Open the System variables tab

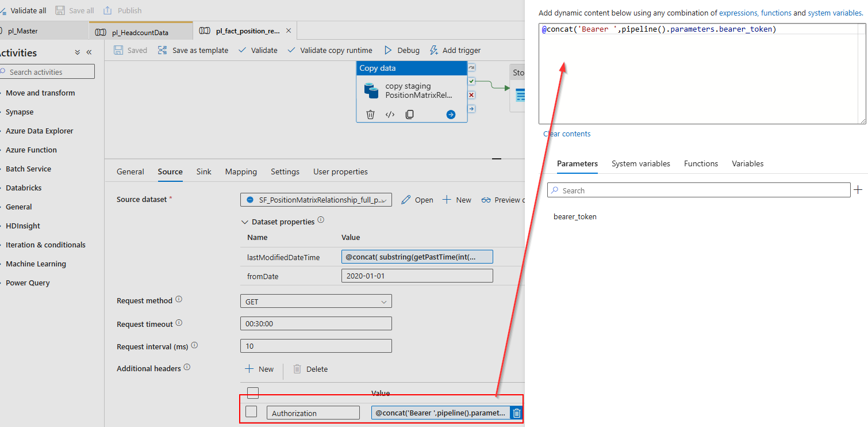641,163
